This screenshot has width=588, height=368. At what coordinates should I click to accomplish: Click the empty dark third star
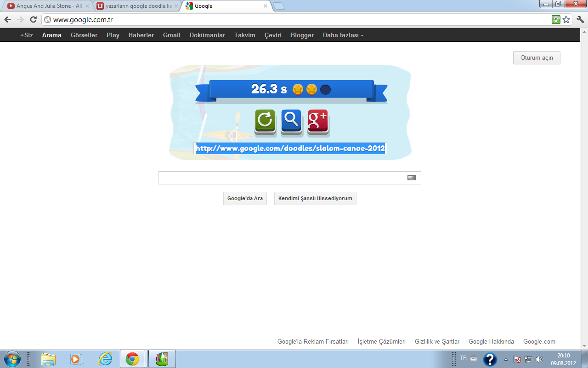pyautogui.click(x=325, y=90)
